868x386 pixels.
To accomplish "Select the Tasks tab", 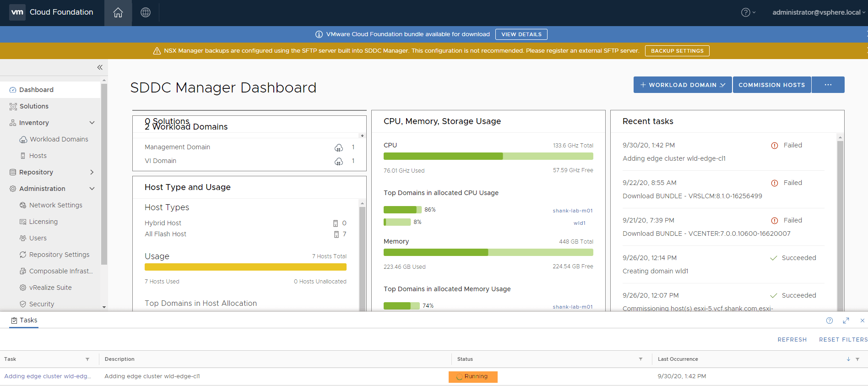I will tap(24, 320).
